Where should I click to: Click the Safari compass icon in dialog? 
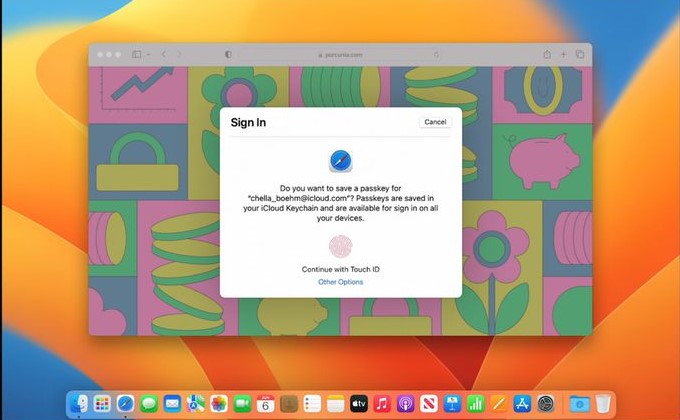click(340, 161)
